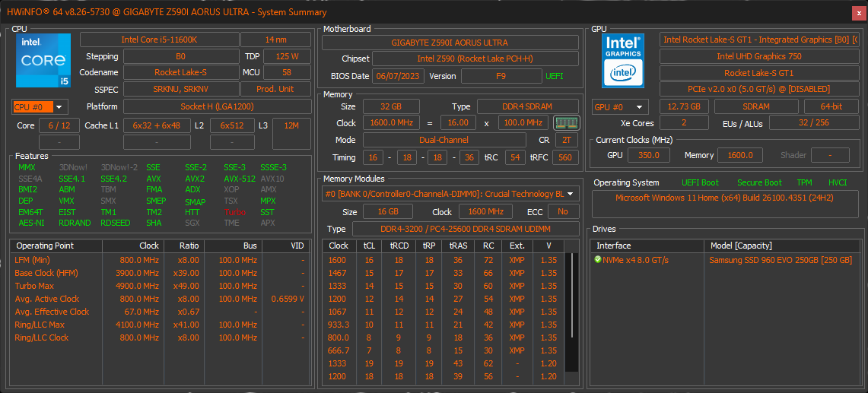Select the Base Clock (HFM) row
This screenshot has width=868, height=393.
pyautogui.click(x=161, y=273)
